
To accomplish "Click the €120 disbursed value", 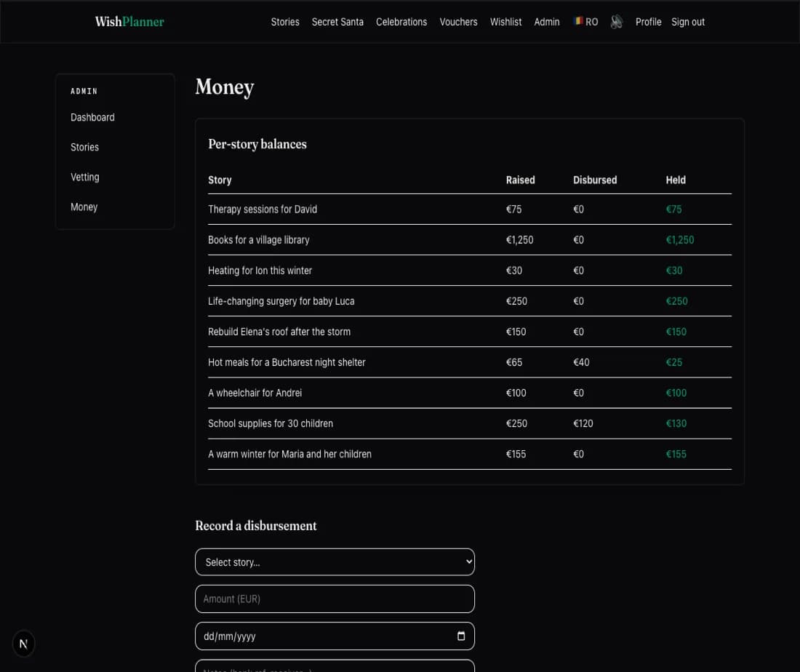I will pos(583,423).
